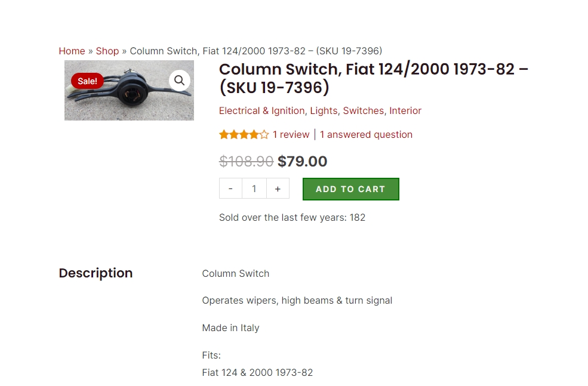Browse the Switches category
The height and width of the screenshot is (386, 588).
point(363,110)
